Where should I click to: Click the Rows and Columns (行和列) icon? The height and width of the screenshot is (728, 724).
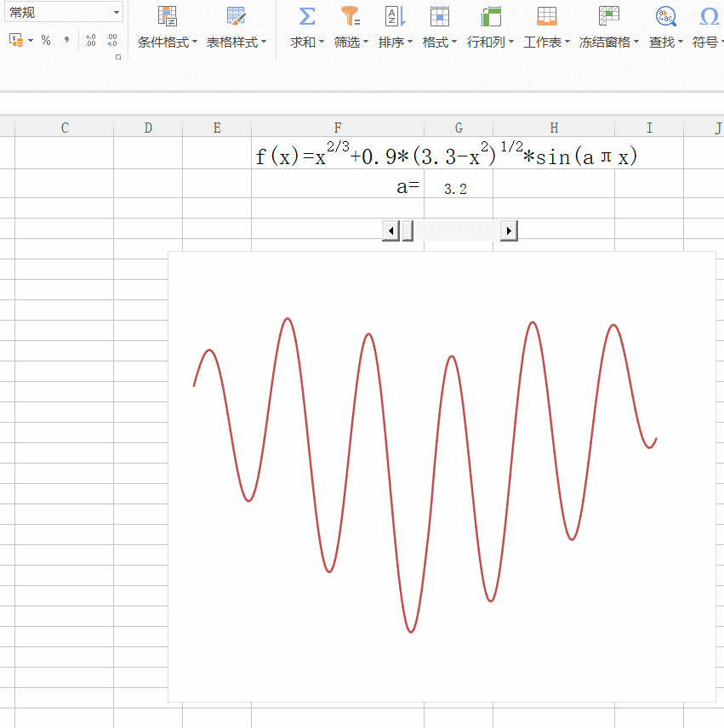tap(490, 17)
